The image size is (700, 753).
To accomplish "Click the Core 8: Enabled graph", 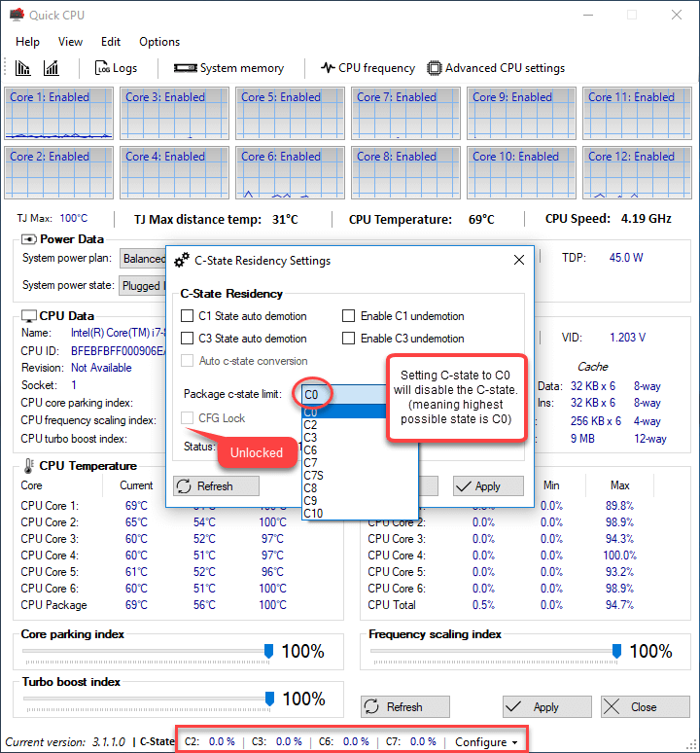I will point(405,172).
